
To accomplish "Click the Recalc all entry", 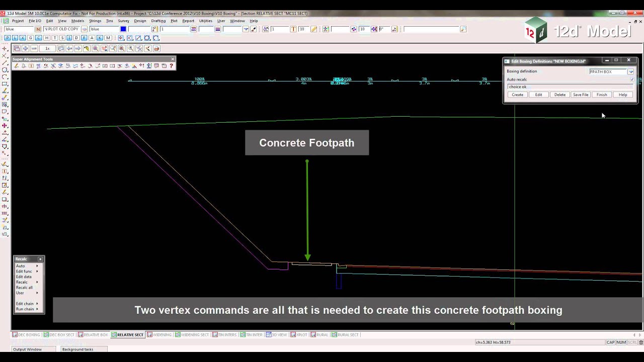I will pyautogui.click(x=24, y=288).
